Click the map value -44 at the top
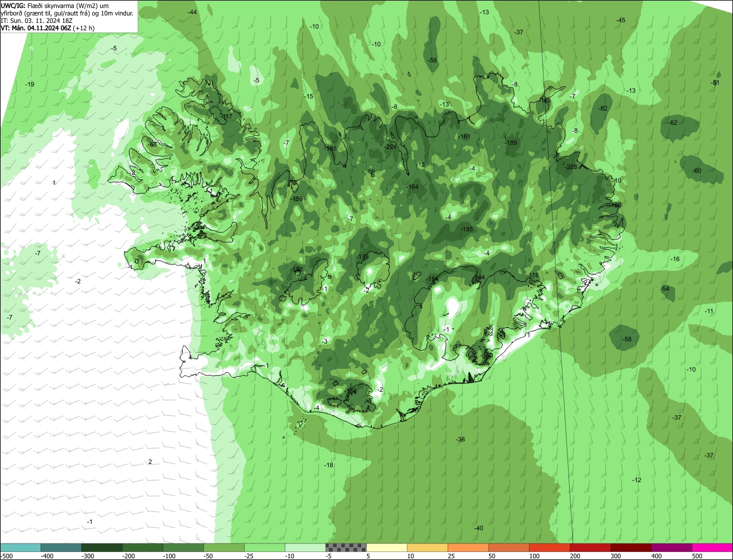 coord(192,12)
